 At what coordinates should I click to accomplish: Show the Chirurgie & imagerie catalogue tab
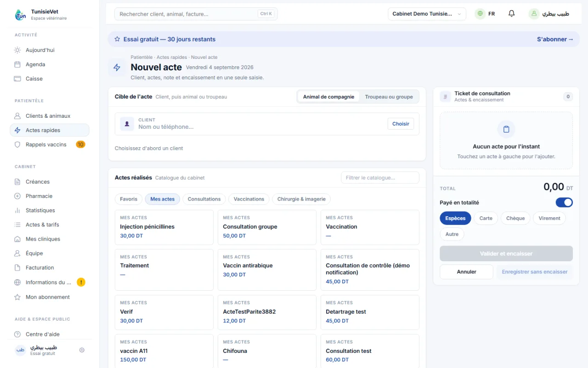pos(301,199)
